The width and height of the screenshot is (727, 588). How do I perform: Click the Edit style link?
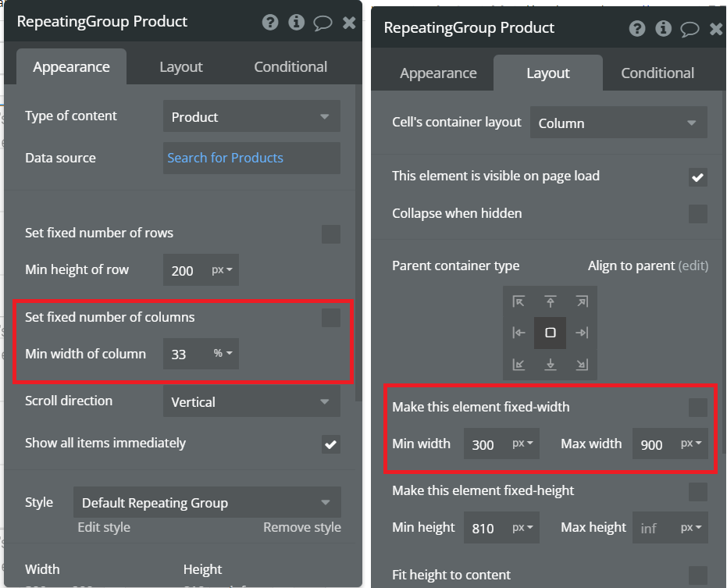point(104,527)
